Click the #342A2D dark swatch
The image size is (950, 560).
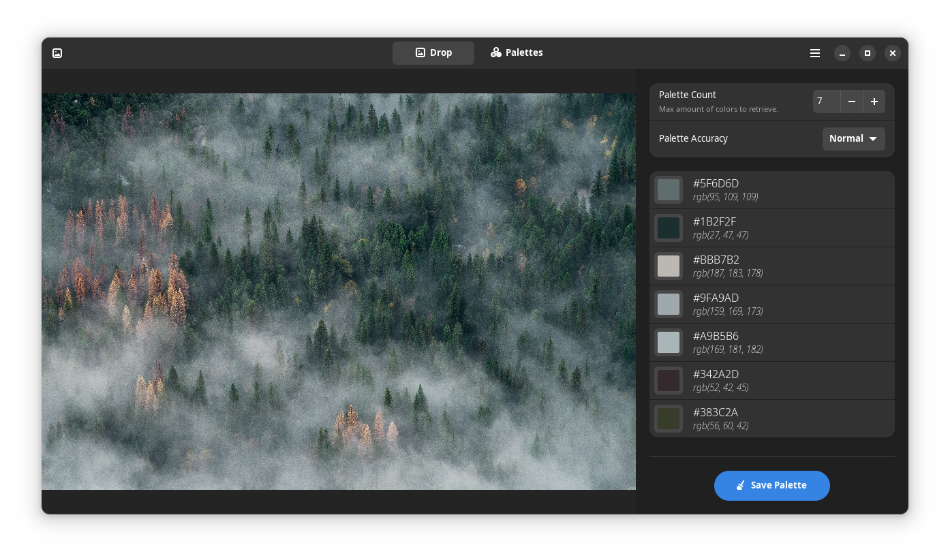click(x=669, y=381)
